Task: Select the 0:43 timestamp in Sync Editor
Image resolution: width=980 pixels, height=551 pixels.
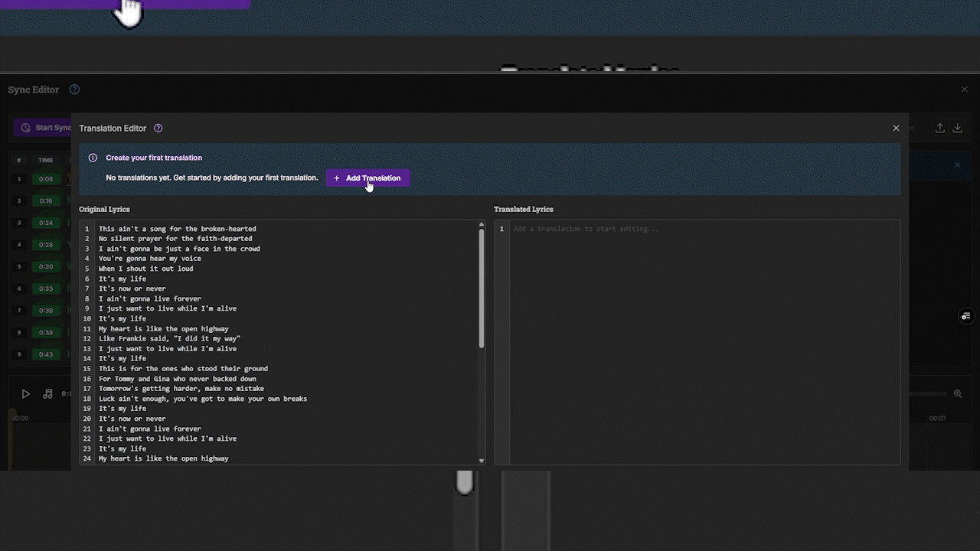Action: [x=46, y=354]
